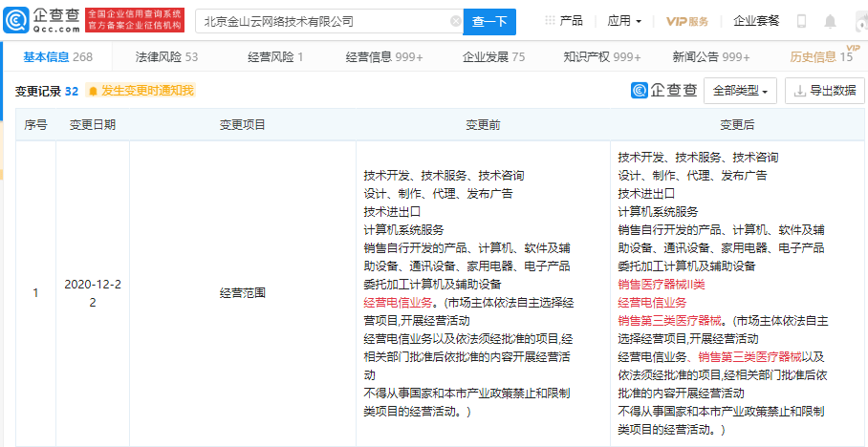Switch to the 法律风险 tab
Viewport: 868px width, 447px height.
[166, 57]
